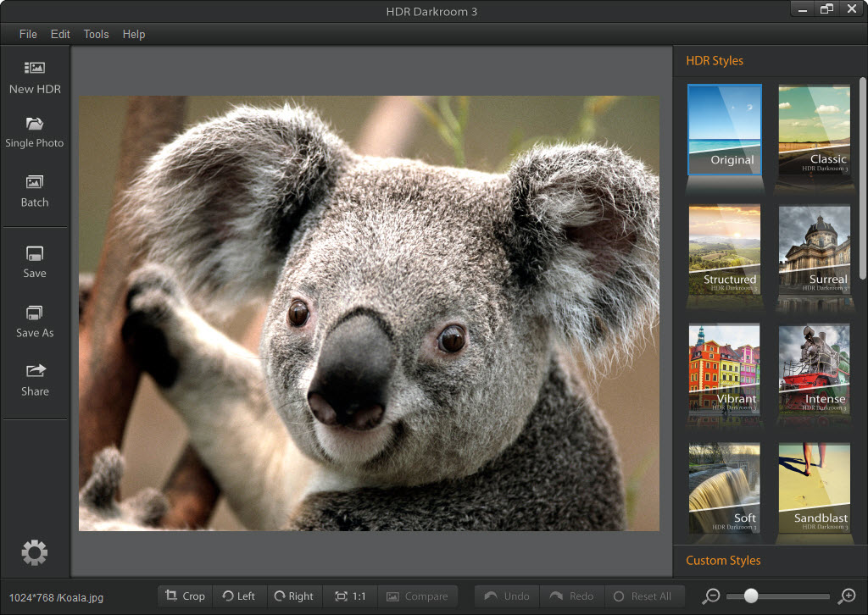Click the HDR Styles panel scrollbar

click(x=862, y=178)
